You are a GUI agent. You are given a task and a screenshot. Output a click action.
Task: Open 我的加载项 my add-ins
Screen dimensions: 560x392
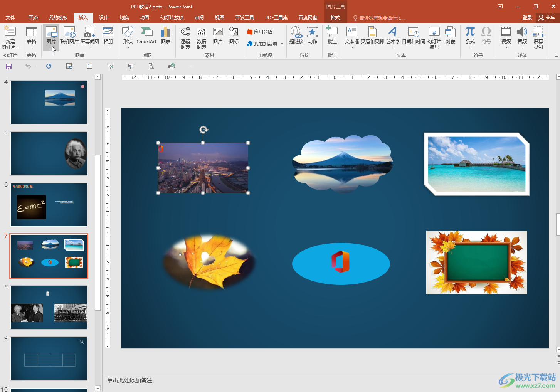pyautogui.click(x=262, y=44)
